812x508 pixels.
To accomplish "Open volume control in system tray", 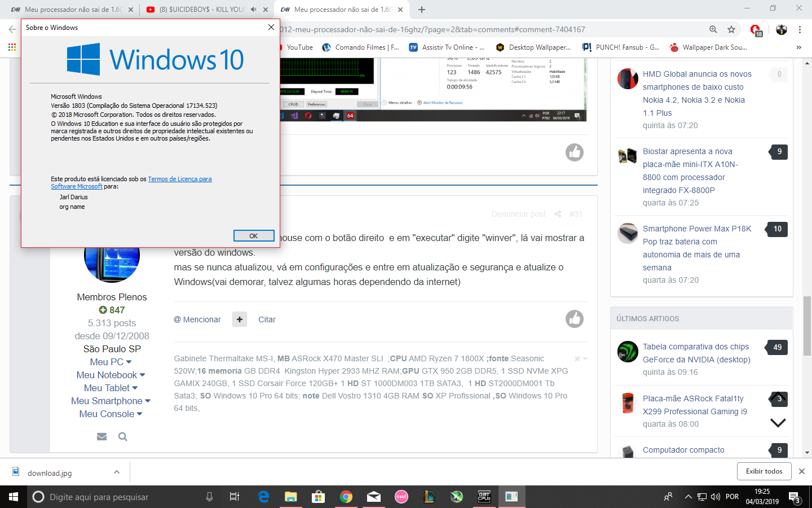I will pos(716,497).
